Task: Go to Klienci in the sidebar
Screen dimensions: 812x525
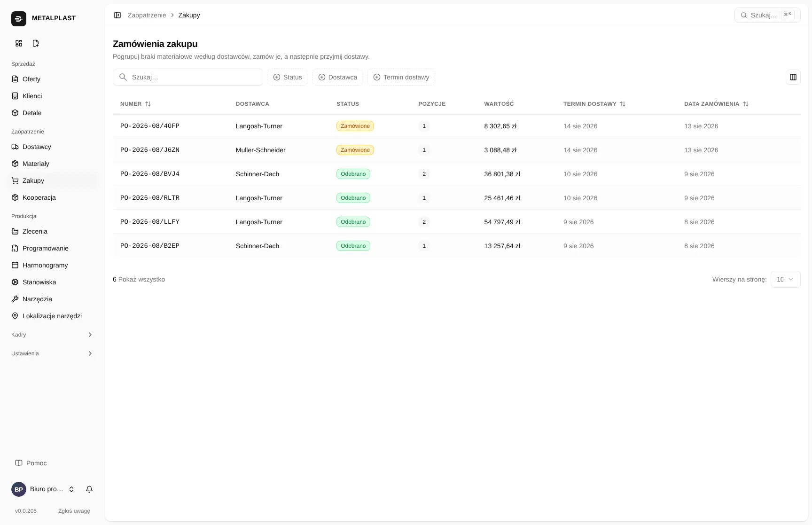Action: click(x=52, y=96)
